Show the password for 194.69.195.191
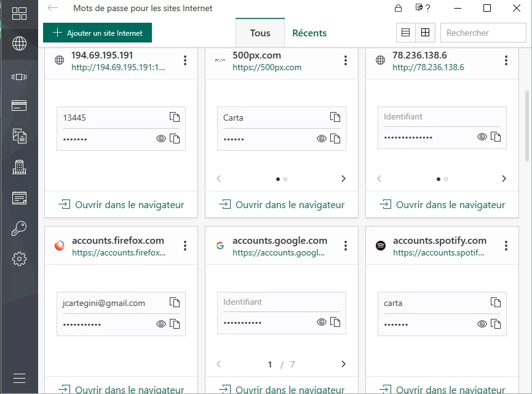The width and height of the screenshot is (532, 394). (x=161, y=139)
